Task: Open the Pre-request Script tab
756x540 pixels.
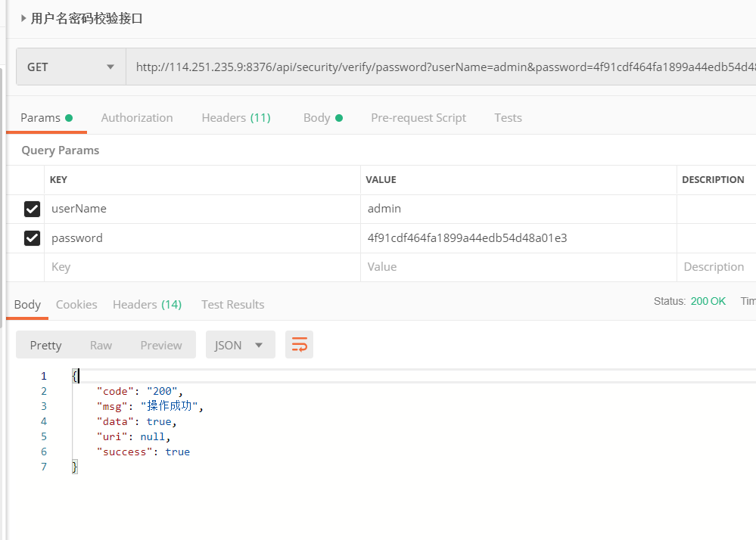Action: (x=418, y=118)
